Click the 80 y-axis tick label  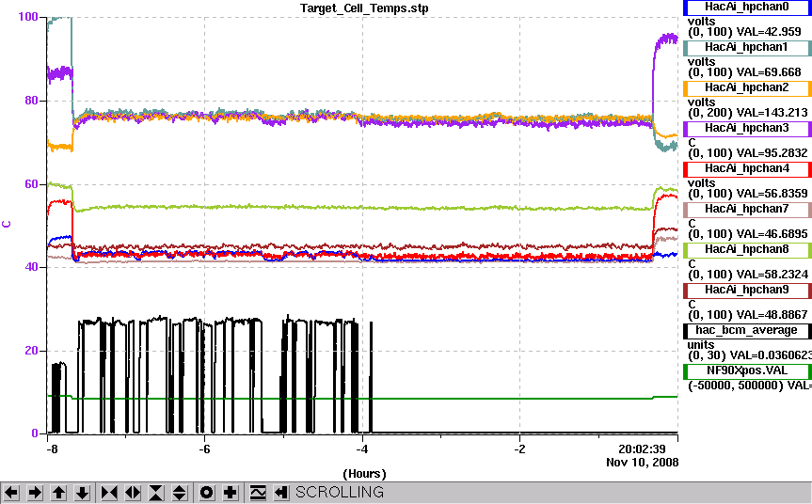pyautogui.click(x=32, y=101)
